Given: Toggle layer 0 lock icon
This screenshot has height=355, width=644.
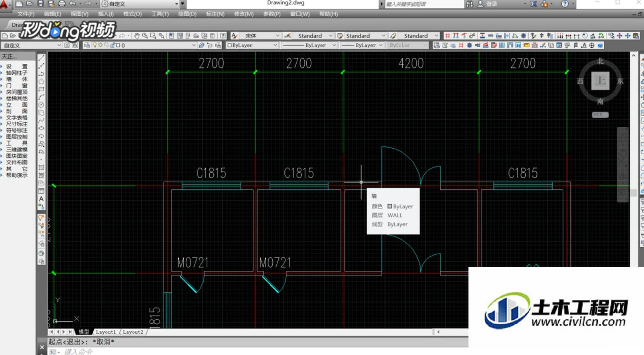Looking at the screenshot, I should [113, 45].
